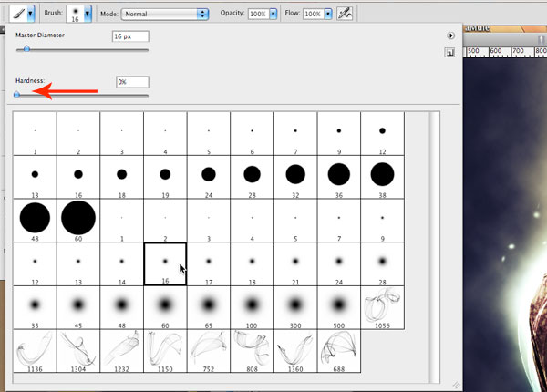Choose the smoke brush labeled 808
The image size is (547, 392).
[x=252, y=351]
